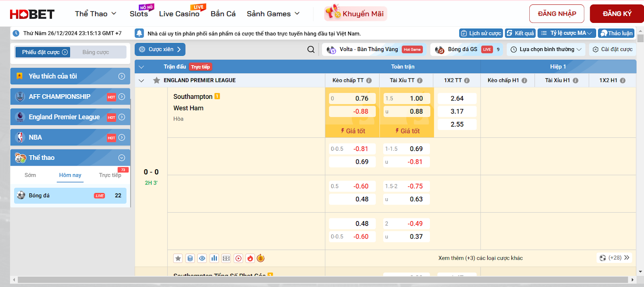The height and width of the screenshot is (287, 644).
Task: Select the Trực tiếp tab
Action: (110, 175)
